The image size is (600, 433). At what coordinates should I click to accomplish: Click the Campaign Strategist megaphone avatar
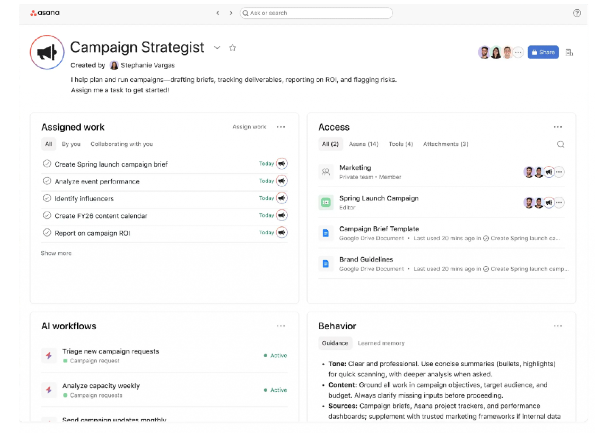click(47, 52)
